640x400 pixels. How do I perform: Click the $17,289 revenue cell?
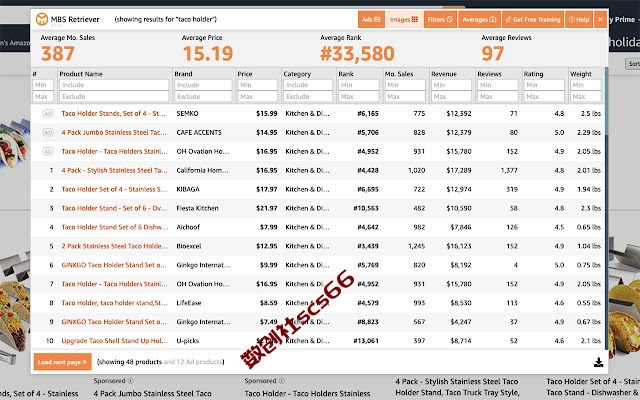pos(458,170)
